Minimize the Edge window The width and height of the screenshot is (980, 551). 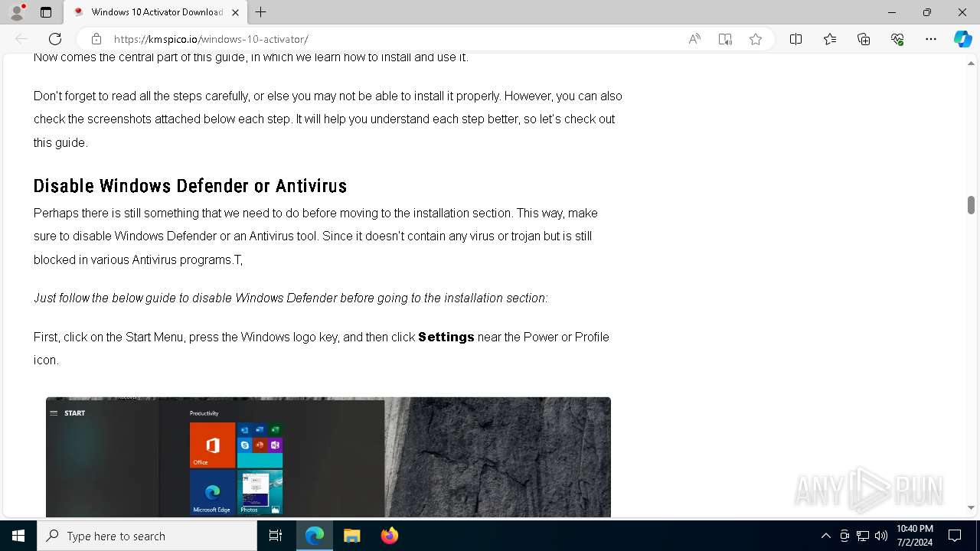pyautogui.click(x=892, y=12)
